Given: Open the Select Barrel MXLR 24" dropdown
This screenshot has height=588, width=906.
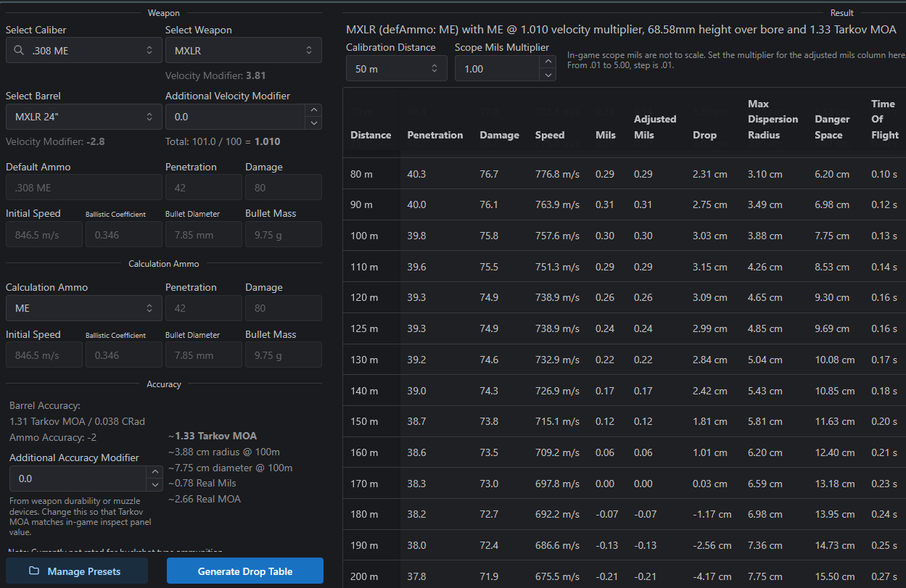Looking at the screenshot, I should tap(83, 117).
